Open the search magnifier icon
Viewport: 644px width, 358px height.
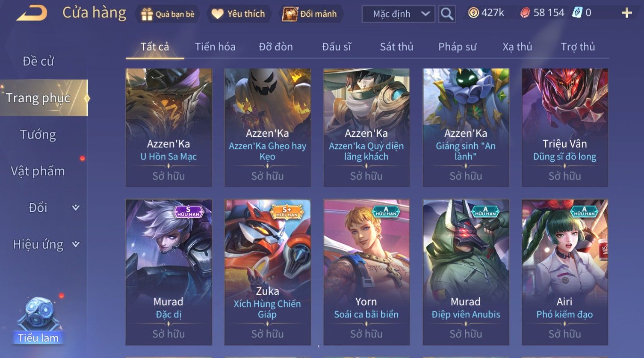(446, 14)
